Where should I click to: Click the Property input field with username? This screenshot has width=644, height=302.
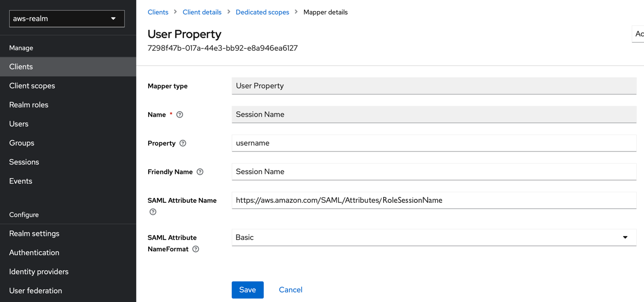(434, 143)
